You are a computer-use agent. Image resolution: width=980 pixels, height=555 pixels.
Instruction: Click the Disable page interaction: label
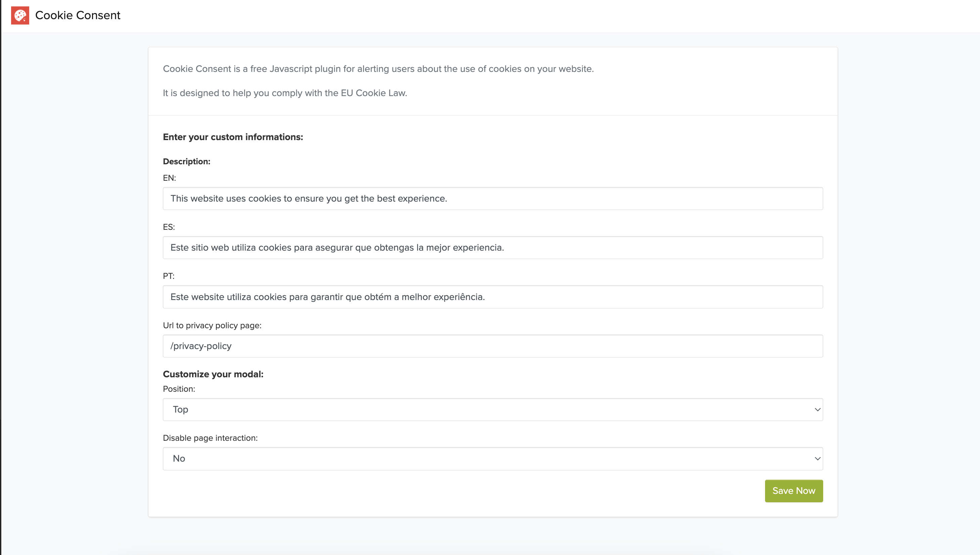[210, 438]
